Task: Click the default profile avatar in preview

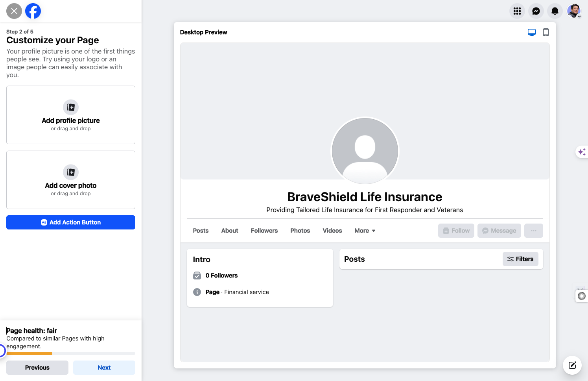Action: (365, 151)
